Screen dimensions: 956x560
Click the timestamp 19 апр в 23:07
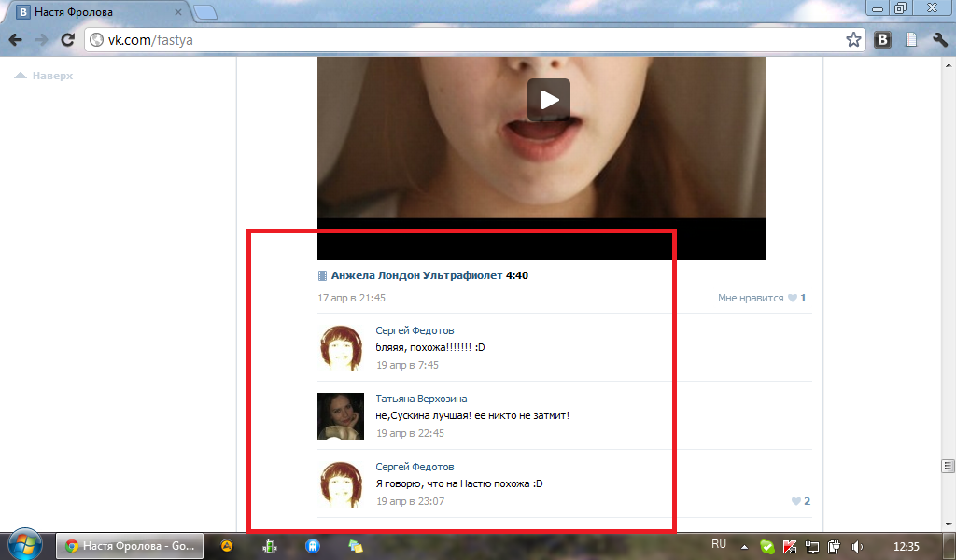point(411,501)
